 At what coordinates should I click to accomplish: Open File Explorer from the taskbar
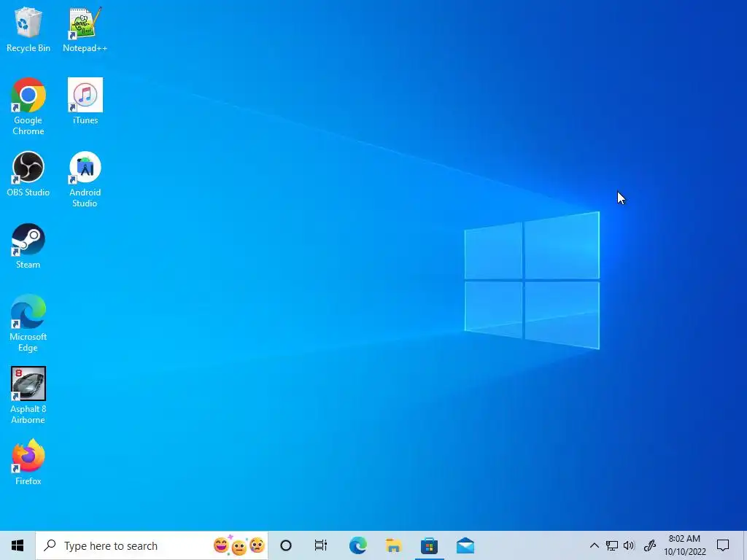(393, 545)
